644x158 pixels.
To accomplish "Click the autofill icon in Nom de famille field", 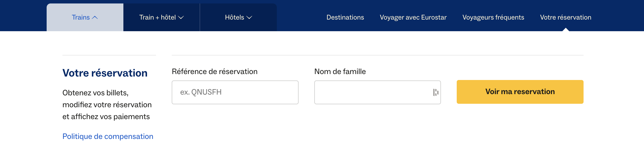I will [436, 92].
